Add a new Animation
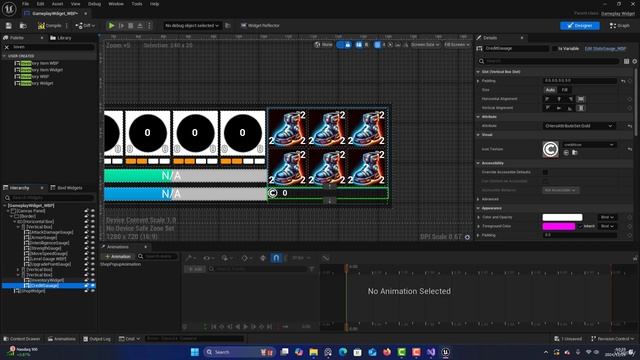Screen dimensions: 640x360 pyautogui.click(x=118, y=256)
